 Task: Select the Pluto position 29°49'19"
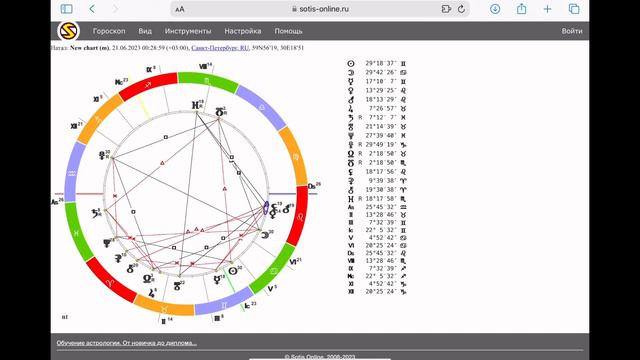click(x=381, y=144)
